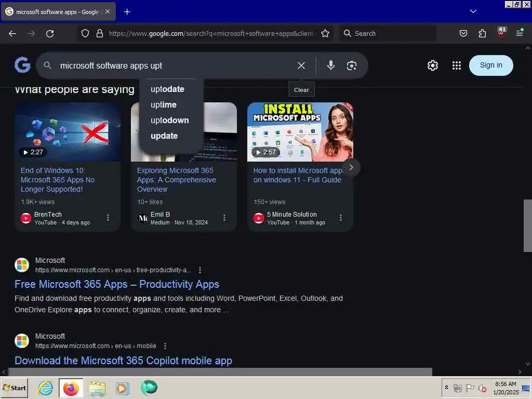Screen dimensions: 532x399
Task: Open a new browser tab
Action: pos(127,12)
